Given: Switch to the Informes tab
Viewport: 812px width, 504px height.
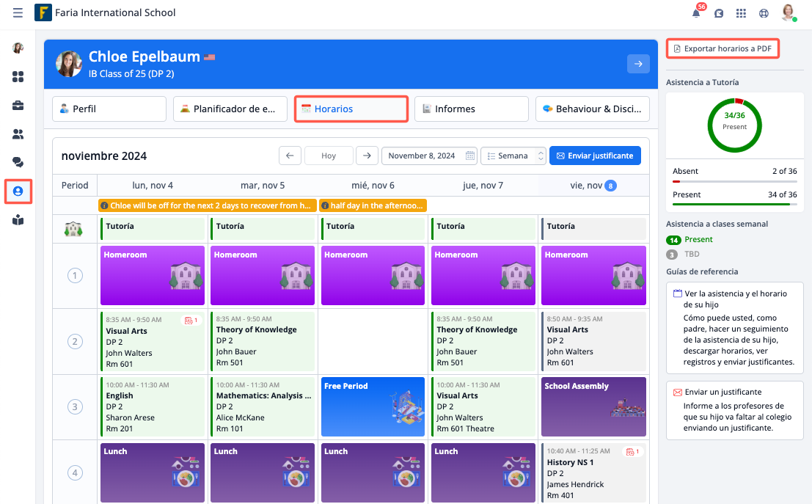Looking at the screenshot, I should point(471,109).
